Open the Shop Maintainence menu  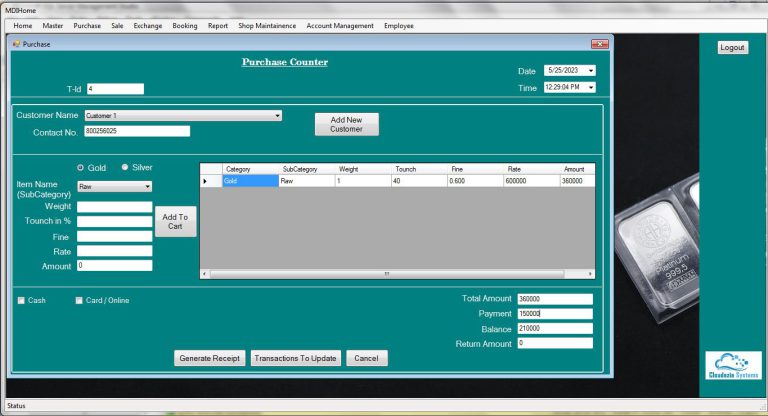[267, 25]
